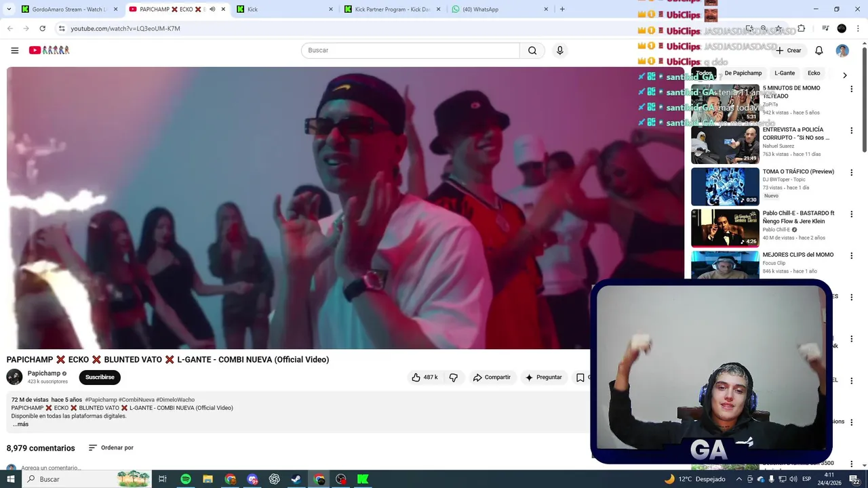
Task: Dislike the video with thumbs down
Action: point(454,378)
